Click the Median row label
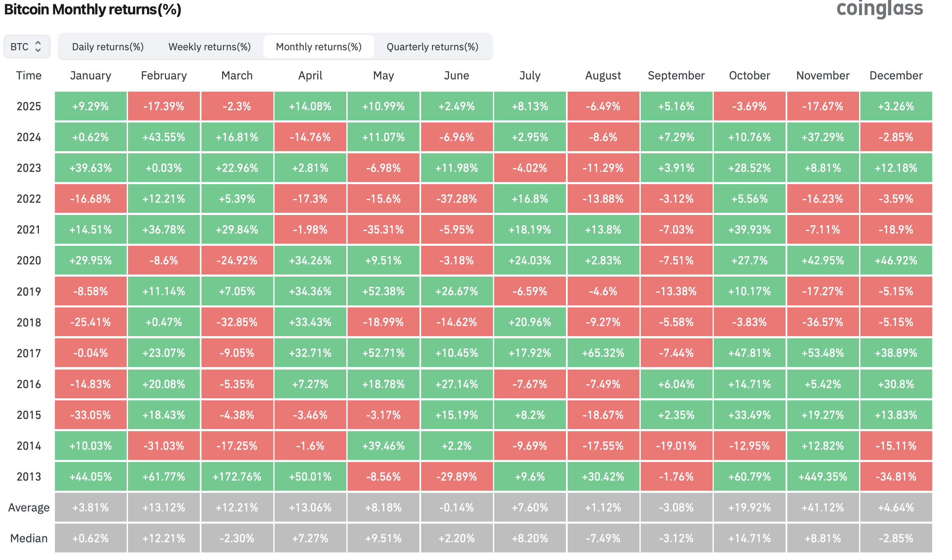 point(29,538)
